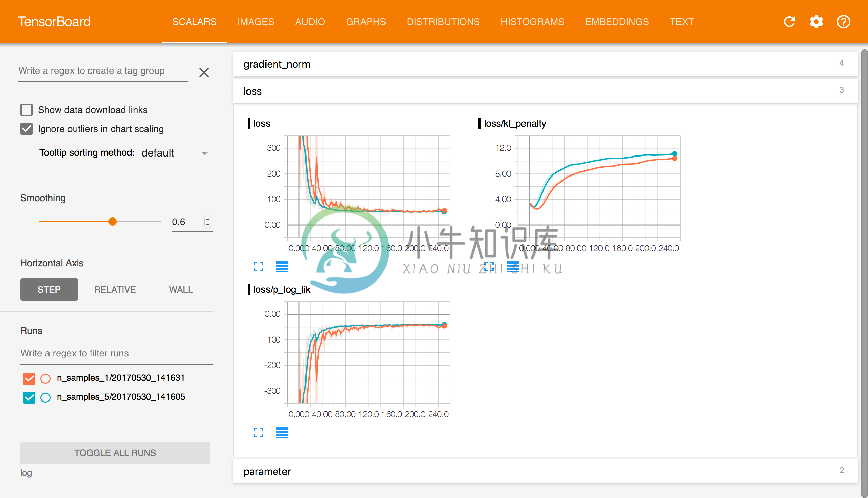
Task: Toggle log scale on loss/kl_penalty chart
Action: (512, 266)
